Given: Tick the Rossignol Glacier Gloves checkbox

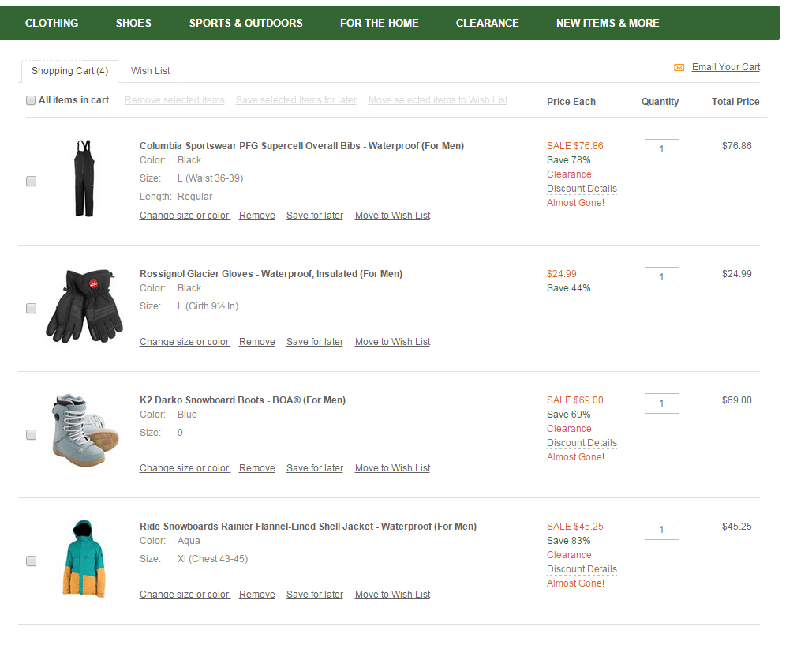Looking at the screenshot, I should coord(31,308).
